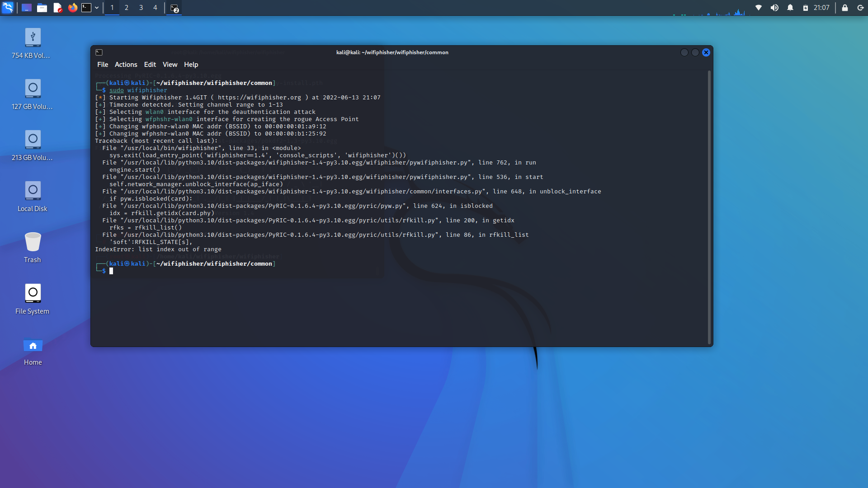
Task: Click the terminal window title bar icon
Action: (x=99, y=52)
